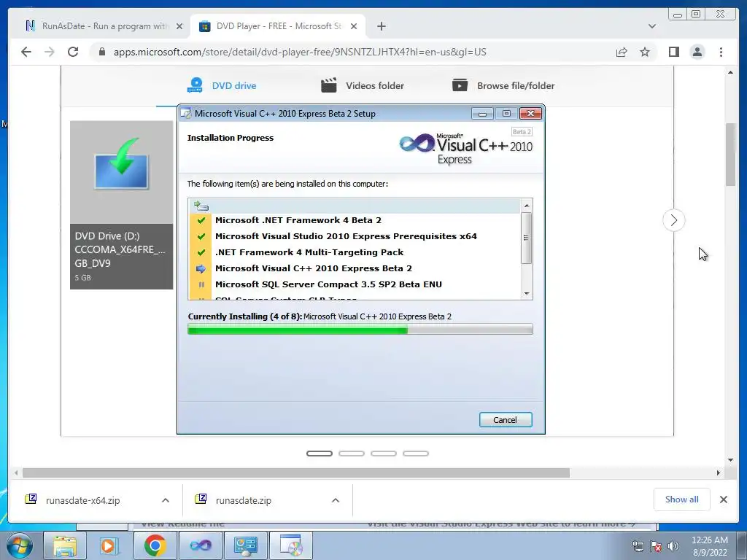The image size is (747, 560).
Task: Open the Action Center flag icon
Action: click(x=656, y=546)
